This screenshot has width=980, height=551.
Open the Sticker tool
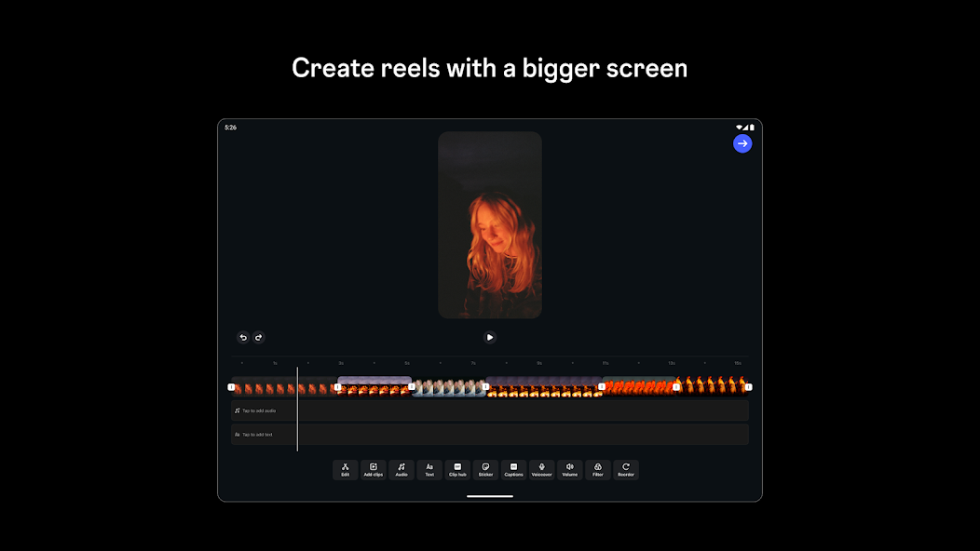pyautogui.click(x=485, y=470)
